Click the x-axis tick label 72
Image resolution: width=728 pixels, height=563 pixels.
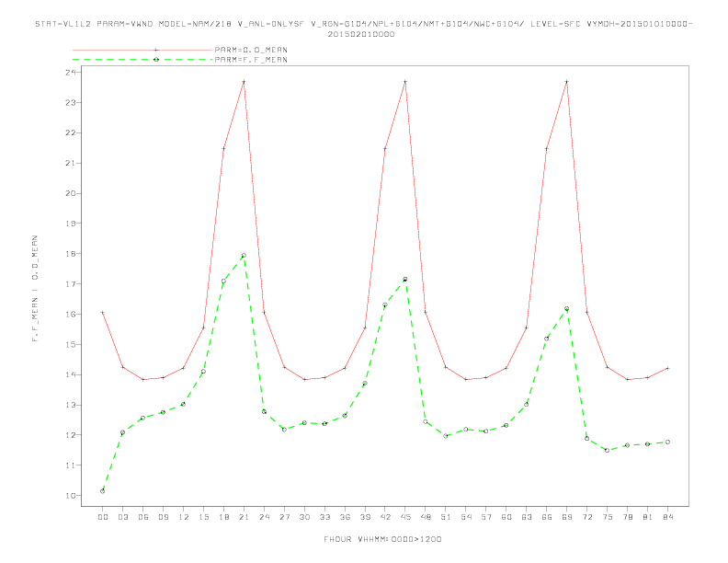(587, 517)
